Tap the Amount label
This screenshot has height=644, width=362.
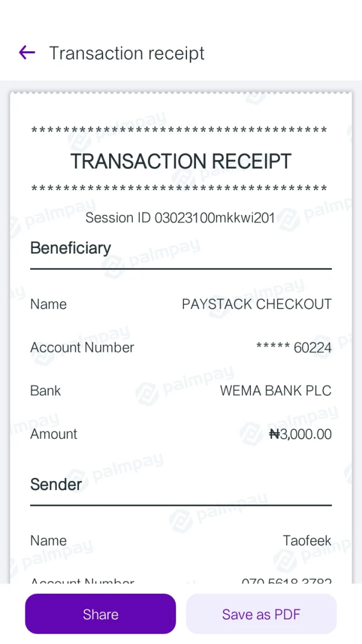(x=54, y=434)
